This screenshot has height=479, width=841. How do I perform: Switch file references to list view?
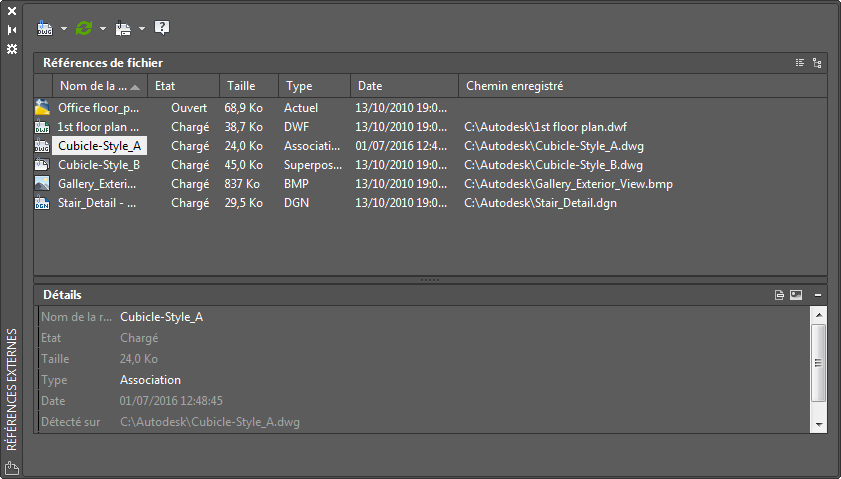pyautogui.click(x=800, y=63)
